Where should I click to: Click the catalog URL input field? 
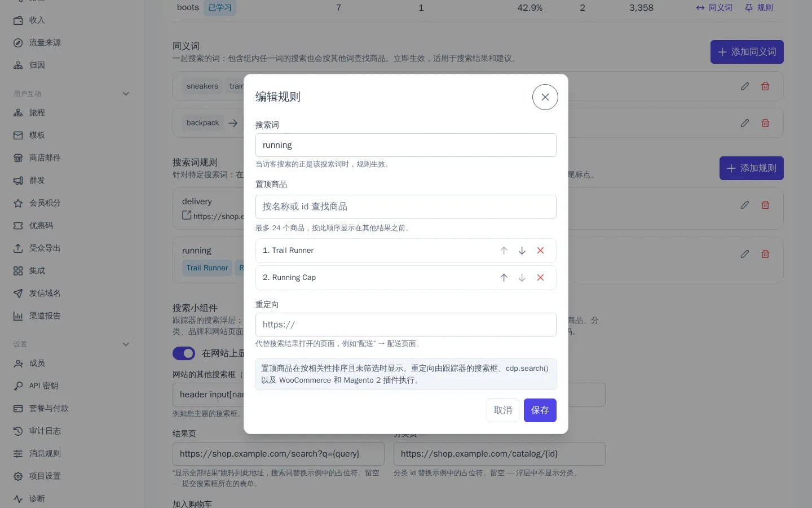tap(500, 454)
